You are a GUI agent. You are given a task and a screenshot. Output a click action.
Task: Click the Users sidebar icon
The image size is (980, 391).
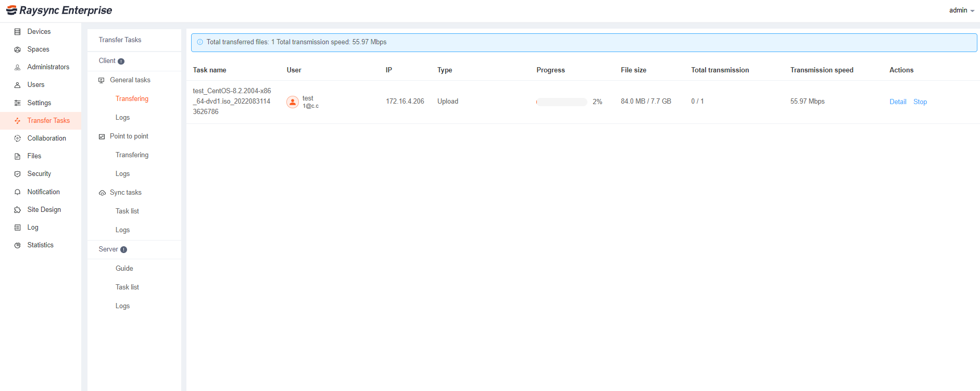(x=17, y=85)
